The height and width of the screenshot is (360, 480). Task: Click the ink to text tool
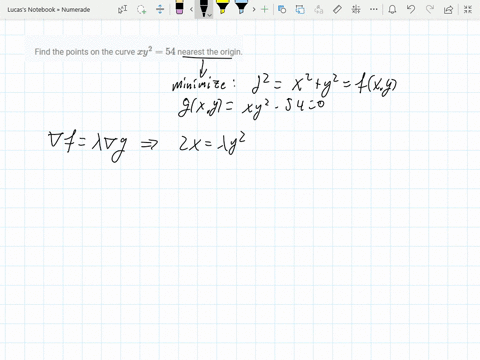(319, 9)
